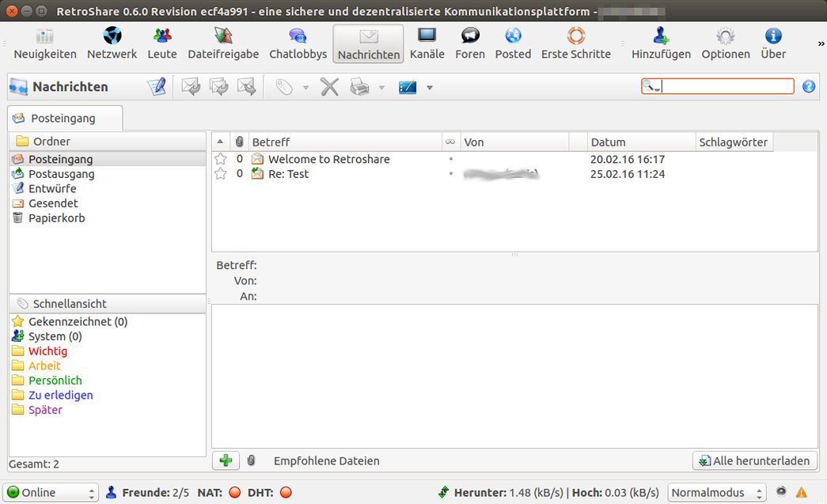Open the Re: Test message
Viewport: 827px width, 504px height.
(289, 174)
